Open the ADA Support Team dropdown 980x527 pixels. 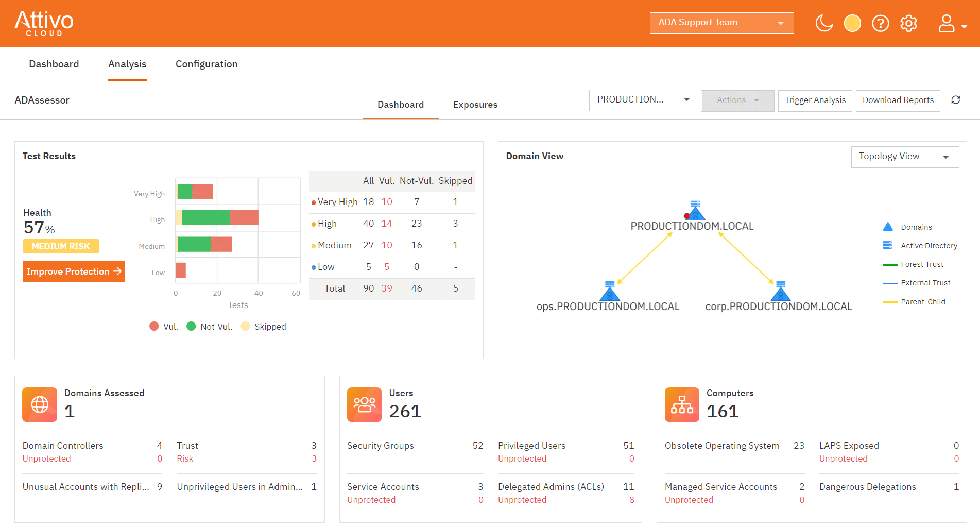click(721, 23)
